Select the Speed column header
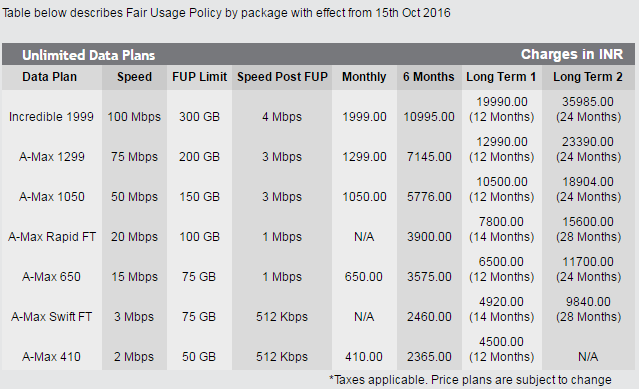 click(134, 77)
